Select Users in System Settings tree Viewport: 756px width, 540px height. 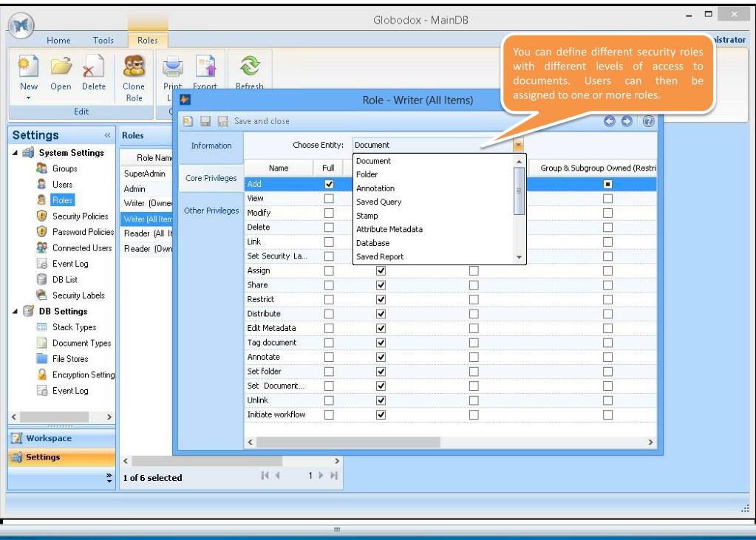click(62, 185)
